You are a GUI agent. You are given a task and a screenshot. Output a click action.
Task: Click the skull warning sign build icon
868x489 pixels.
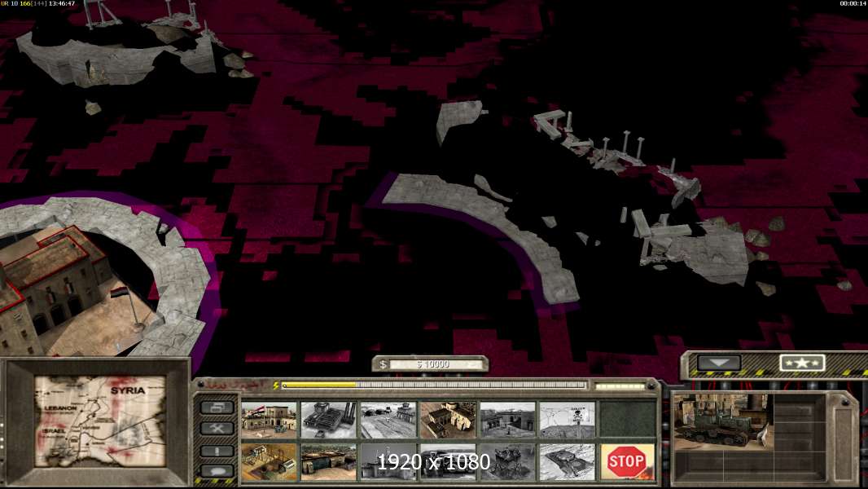pyautogui.click(x=568, y=420)
